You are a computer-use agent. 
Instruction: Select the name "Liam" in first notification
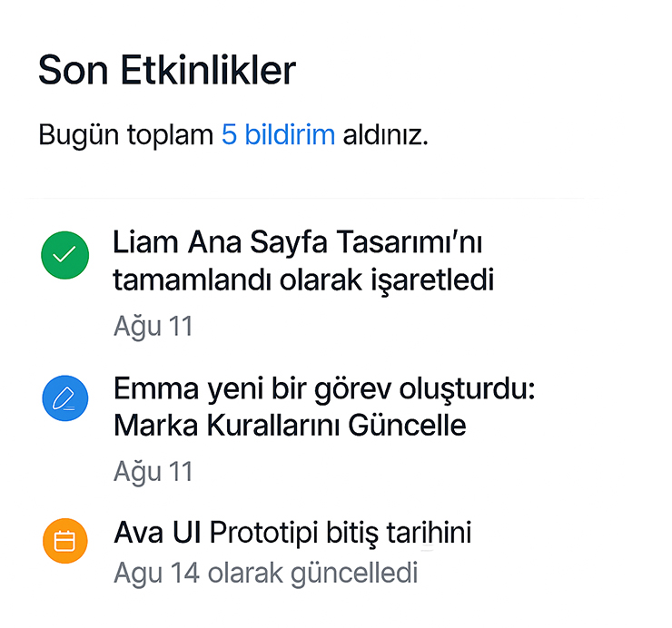(x=146, y=243)
